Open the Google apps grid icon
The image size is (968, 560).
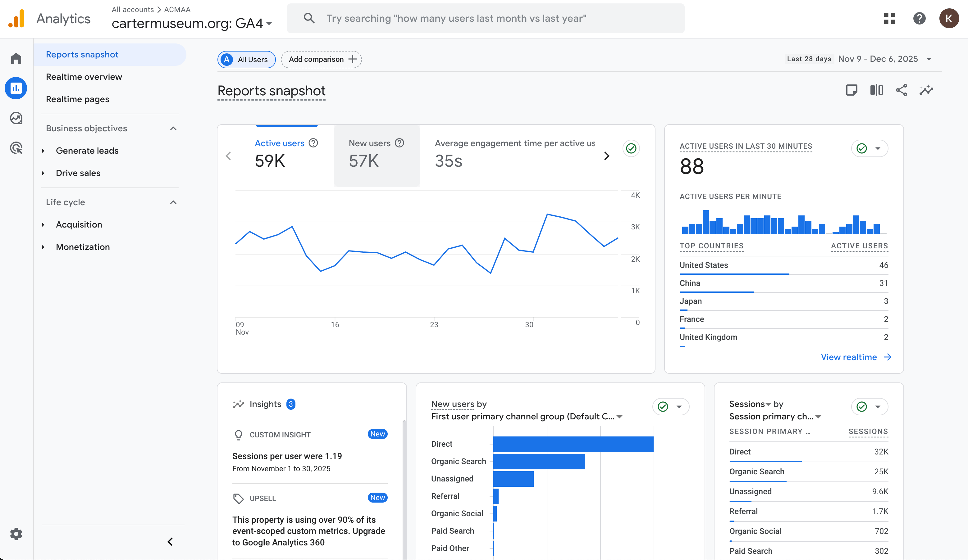click(x=889, y=18)
